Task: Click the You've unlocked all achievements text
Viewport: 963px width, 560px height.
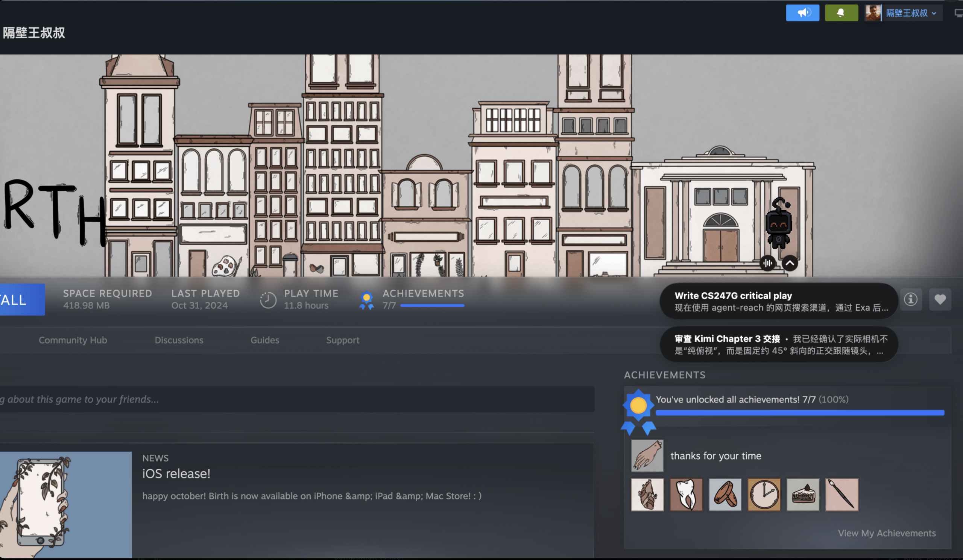Action: pyautogui.click(x=752, y=399)
